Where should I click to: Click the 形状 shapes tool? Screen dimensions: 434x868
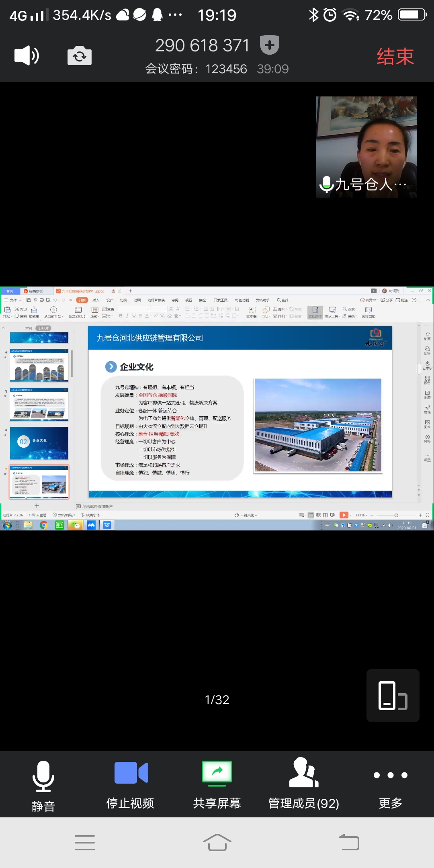[266, 312]
